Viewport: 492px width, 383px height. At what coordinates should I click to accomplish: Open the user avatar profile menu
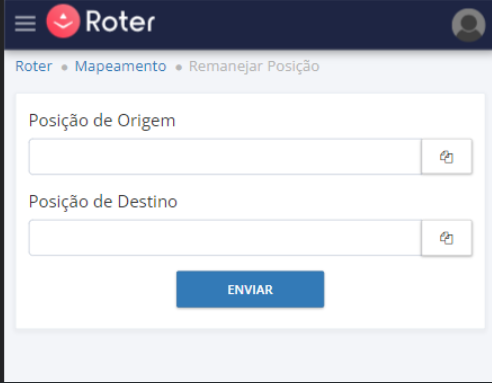coord(468,25)
